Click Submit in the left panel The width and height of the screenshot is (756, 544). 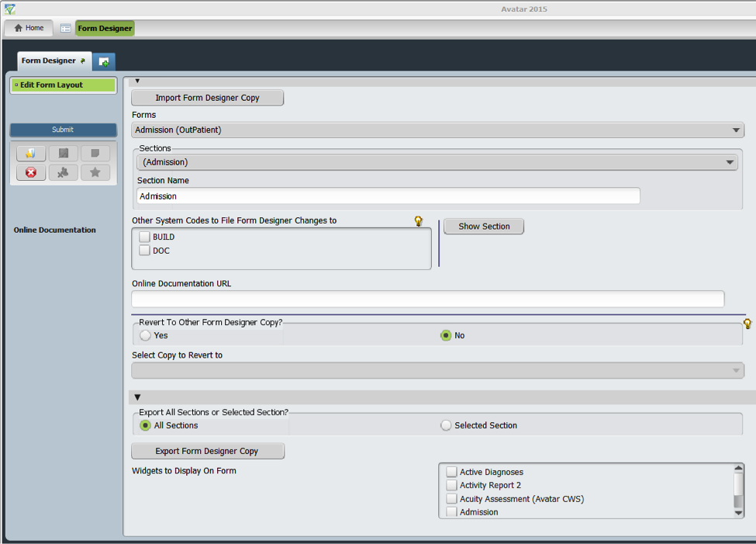coord(62,130)
